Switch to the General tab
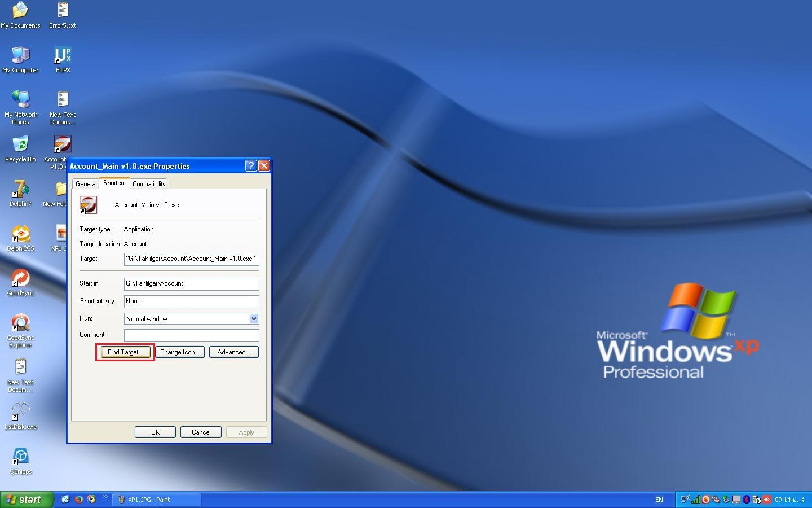Screen dimensions: 812x508 [86, 184]
